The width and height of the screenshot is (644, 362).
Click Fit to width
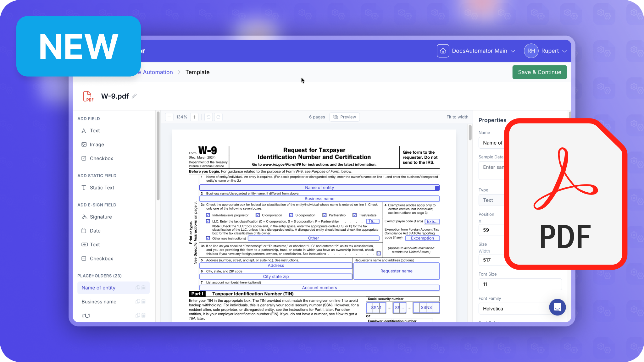tap(457, 117)
